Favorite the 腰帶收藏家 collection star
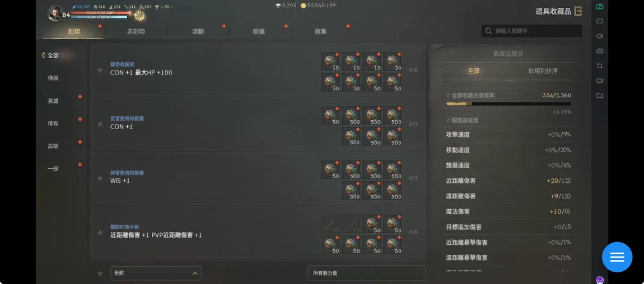The height and width of the screenshot is (284, 644). [100, 70]
